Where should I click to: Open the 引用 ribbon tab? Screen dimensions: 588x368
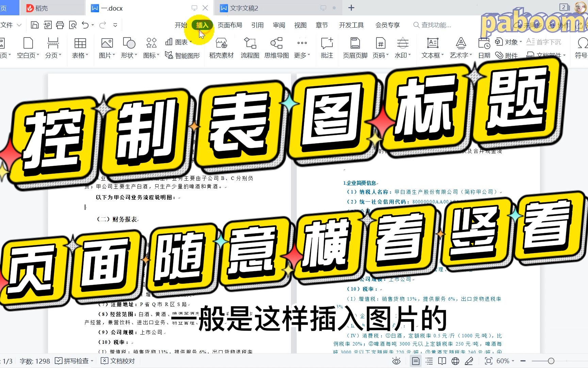258,25
